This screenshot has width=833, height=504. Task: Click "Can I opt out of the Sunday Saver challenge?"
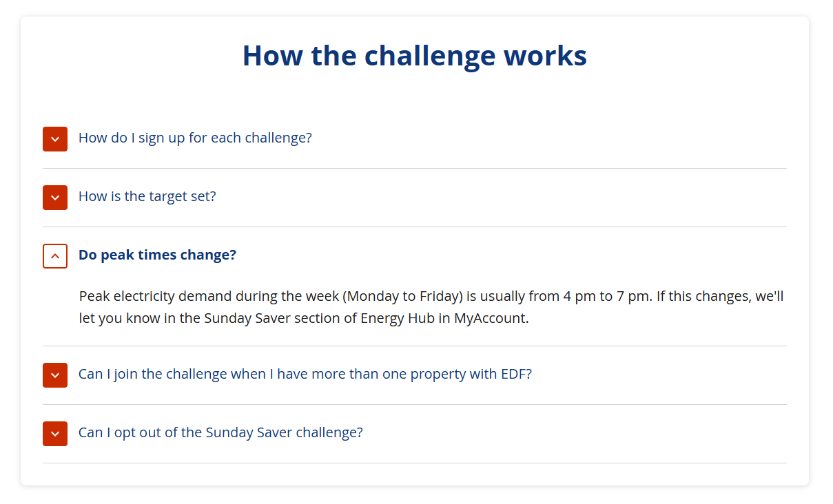point(220,432)
